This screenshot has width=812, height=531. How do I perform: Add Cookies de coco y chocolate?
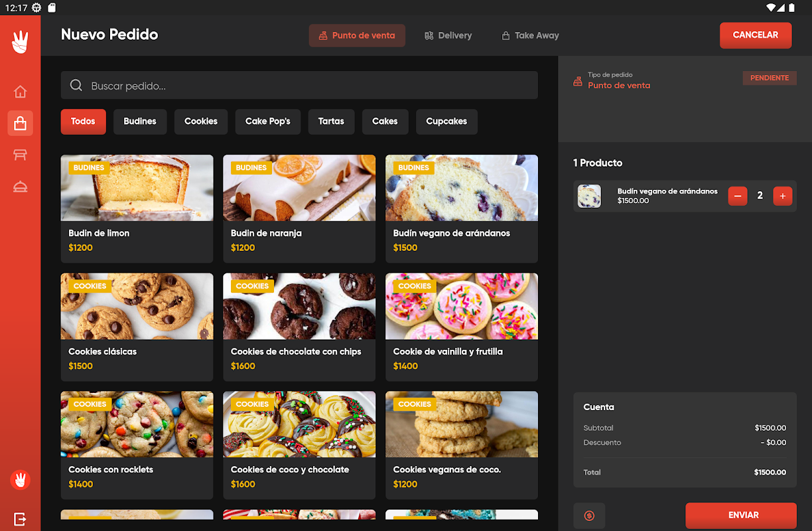[299, 445]
